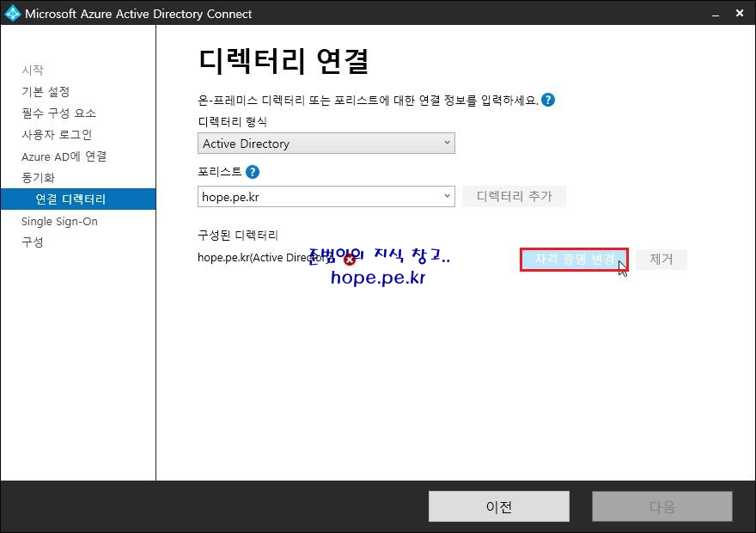Go to the 시작 step
The width and height of the screenshot is (756, 533).
(33, 70)
